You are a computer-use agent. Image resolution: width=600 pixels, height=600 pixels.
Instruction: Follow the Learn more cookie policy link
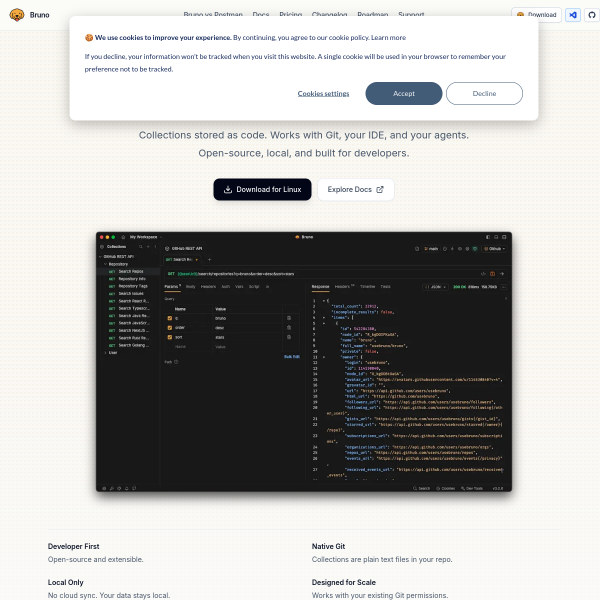[388, 38]
